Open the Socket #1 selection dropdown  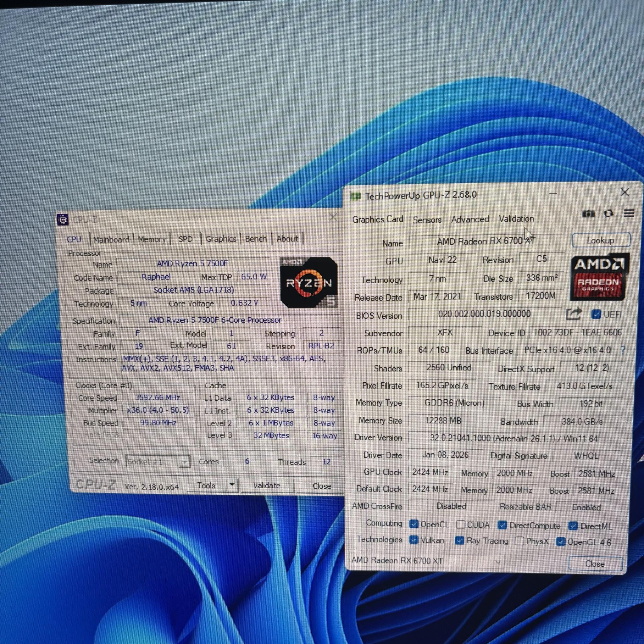point(158,462)
